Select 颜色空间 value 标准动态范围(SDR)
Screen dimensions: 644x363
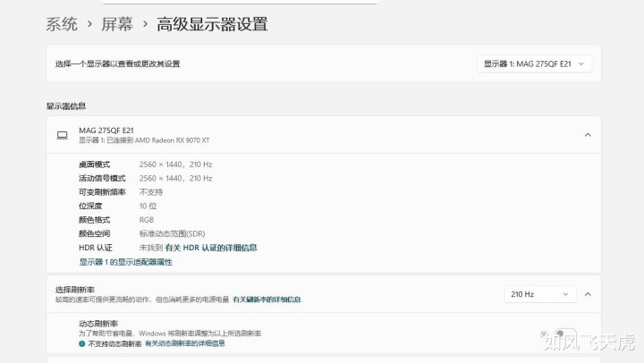point(172,233)
